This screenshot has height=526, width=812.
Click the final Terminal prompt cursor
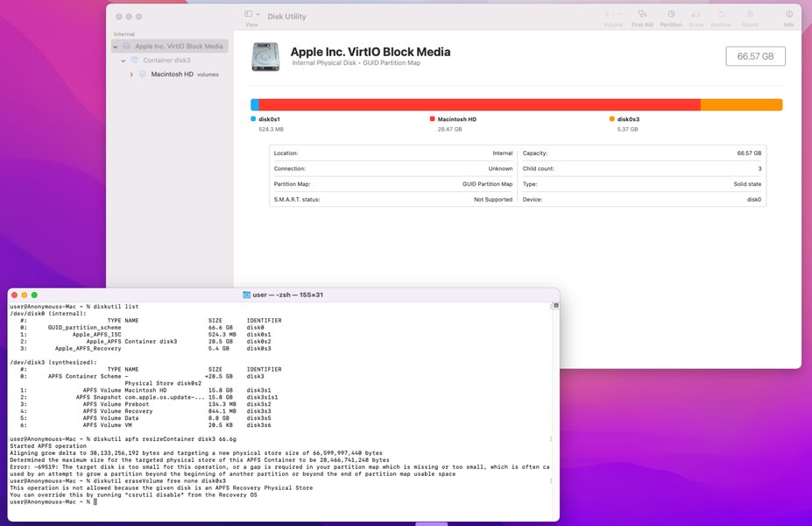[95, 501]
